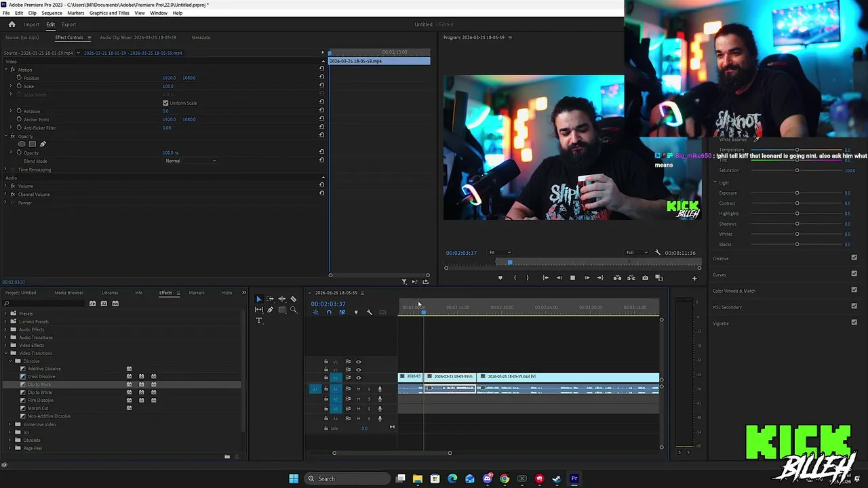Expand the Immersive Video folder
Image resolution: width=868 pixels, height=488 pixels.
[11, 424]
